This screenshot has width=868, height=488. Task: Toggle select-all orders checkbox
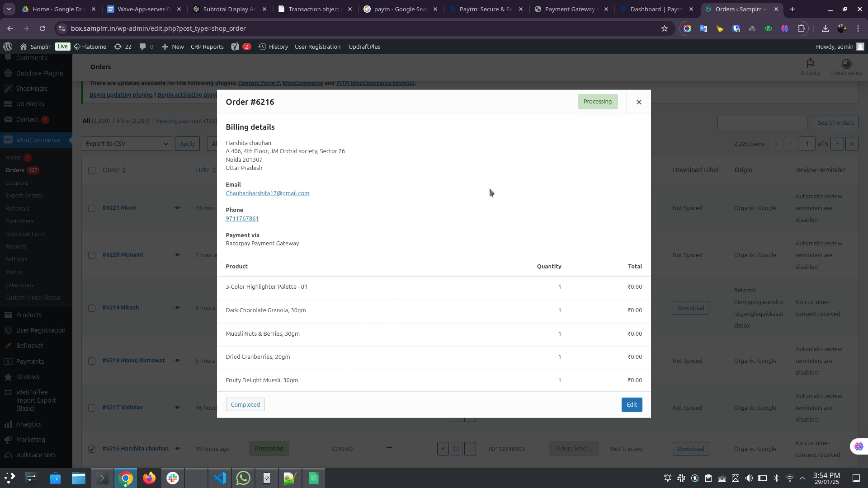(92, 170)
